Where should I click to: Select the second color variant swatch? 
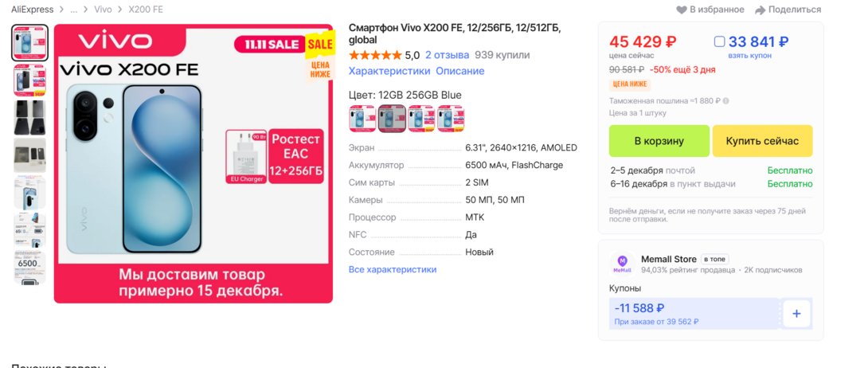click(392, 119)
